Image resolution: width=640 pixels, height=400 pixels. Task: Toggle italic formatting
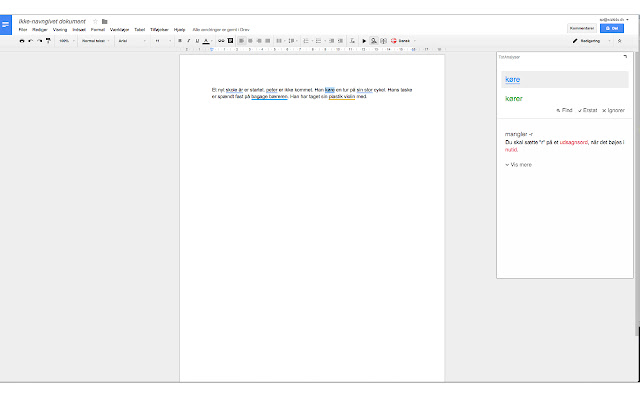188,41
